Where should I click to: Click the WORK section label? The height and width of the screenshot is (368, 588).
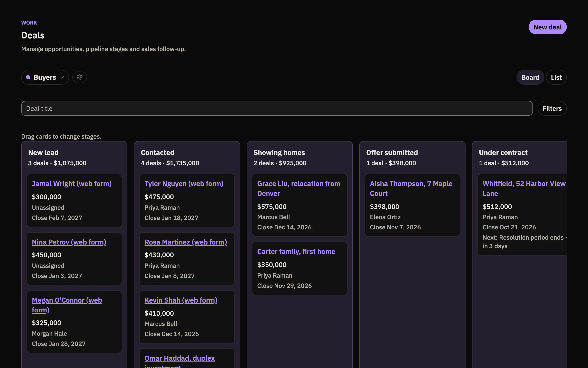pos(29,23)
